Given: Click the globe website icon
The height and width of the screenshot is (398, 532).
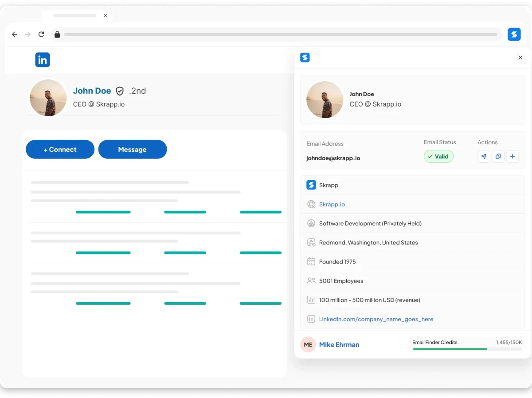Looking at the screenshot, I should pos(311,205).
